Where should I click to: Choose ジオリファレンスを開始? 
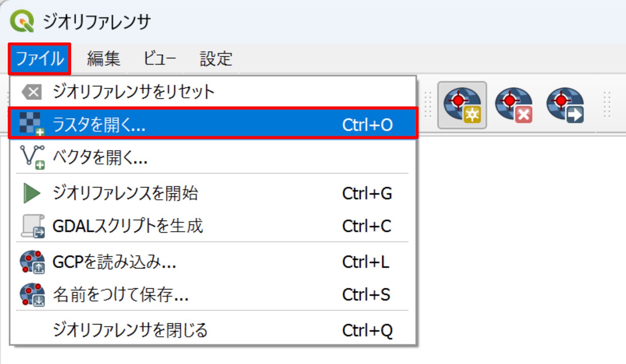(x=213, y=193)
